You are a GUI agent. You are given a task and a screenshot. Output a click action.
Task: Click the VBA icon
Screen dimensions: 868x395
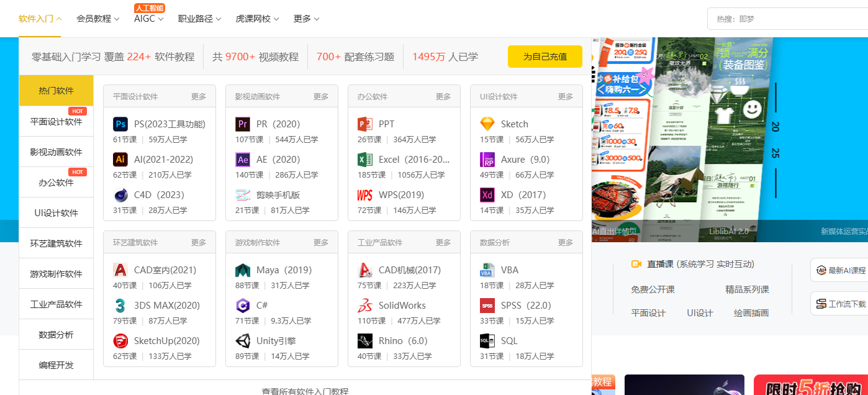tap(487, 270)
